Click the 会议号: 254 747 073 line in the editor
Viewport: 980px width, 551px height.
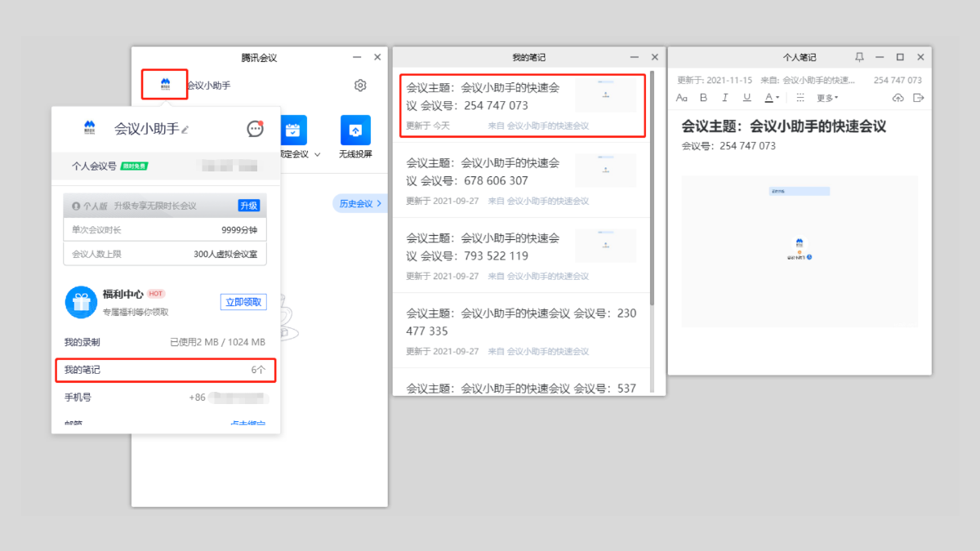(x=728, y=146)
